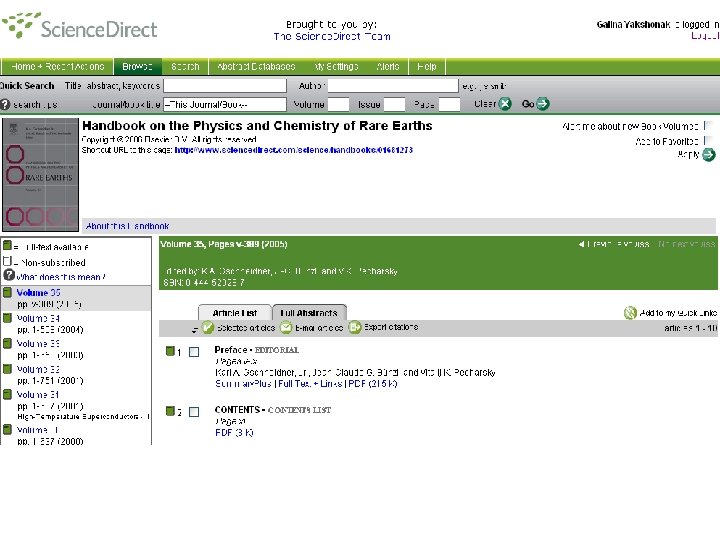Image resolution: width=720 pixels, height=540 pixels.
Task: Select the CONTENTS article checkbox
Action: pyautogui.click(x=194, y=412)
